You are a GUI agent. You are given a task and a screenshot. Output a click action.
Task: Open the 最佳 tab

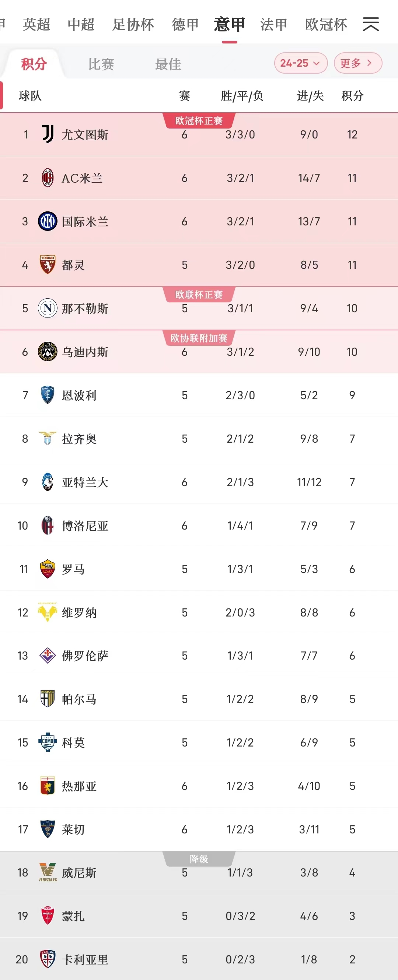click(x=168, y=65)
